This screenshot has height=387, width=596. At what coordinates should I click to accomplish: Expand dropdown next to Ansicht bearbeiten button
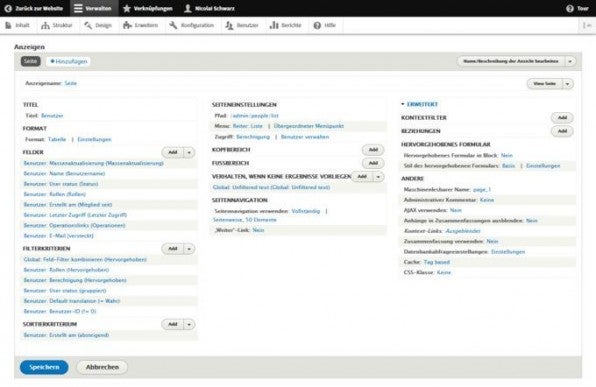(x=570, y=62)
